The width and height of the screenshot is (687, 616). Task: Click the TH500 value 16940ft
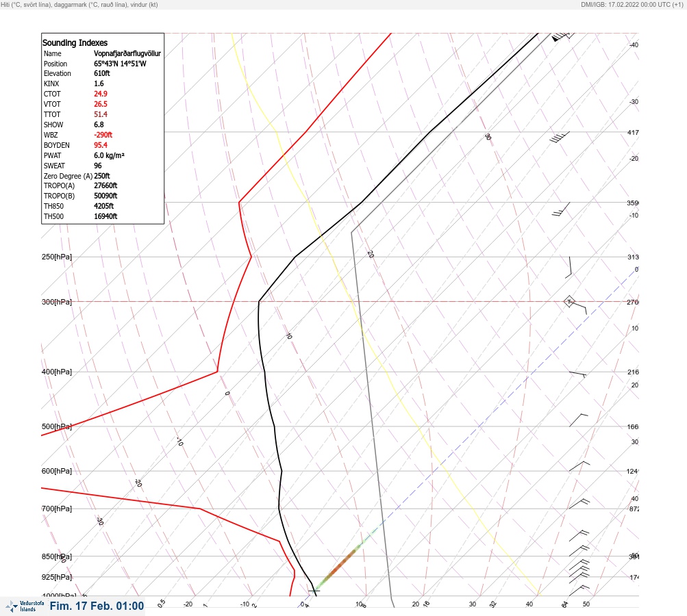coord(105,216)
